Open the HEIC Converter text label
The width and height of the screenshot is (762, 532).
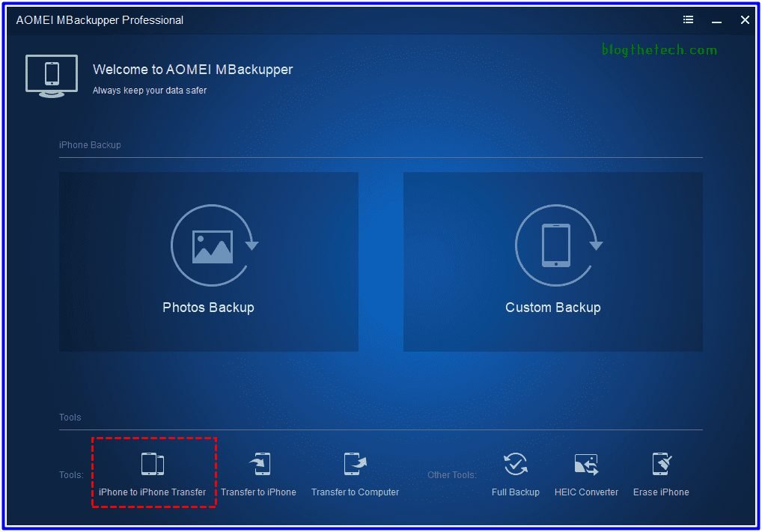pos(586,492)
